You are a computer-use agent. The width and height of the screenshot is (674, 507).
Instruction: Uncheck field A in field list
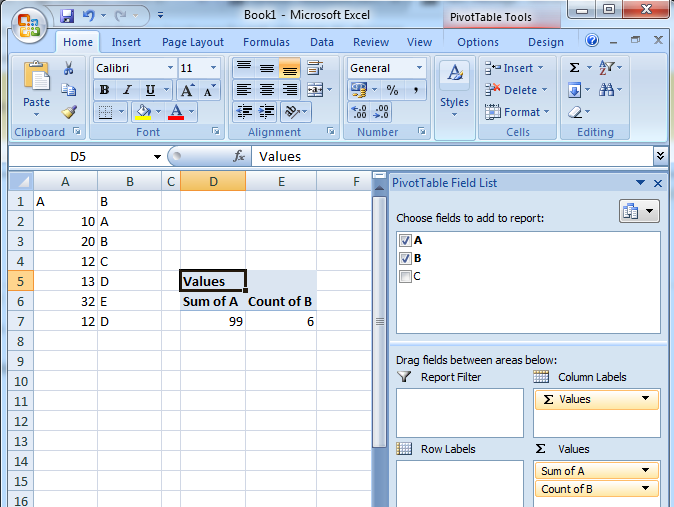(x=405, y=240)
